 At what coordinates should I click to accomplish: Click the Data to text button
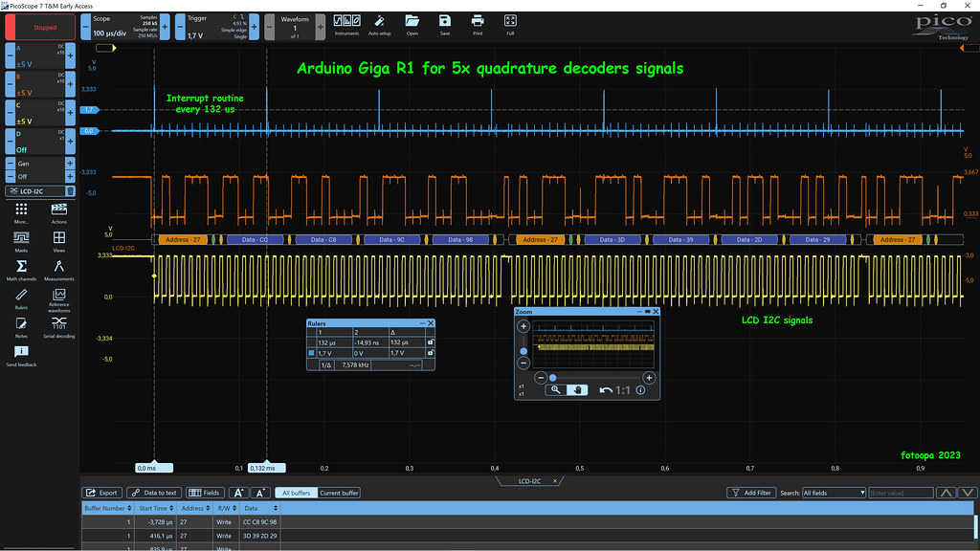coord(154,493)
